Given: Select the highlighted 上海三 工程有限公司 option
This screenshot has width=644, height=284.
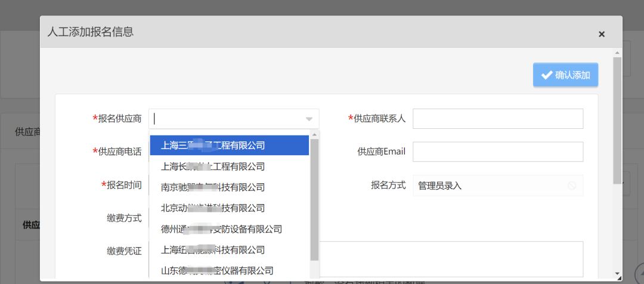Looking at the screenshot, I should pos(229,145).
